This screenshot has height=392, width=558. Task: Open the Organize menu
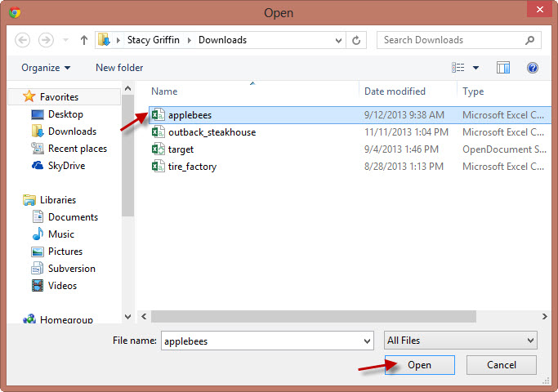46,68
